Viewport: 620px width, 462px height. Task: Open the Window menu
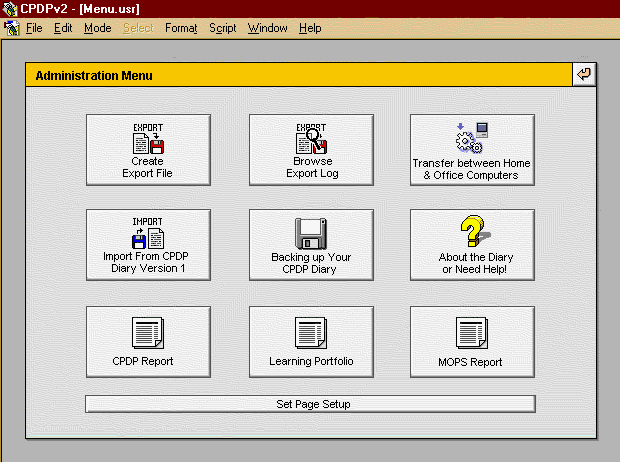268,28
